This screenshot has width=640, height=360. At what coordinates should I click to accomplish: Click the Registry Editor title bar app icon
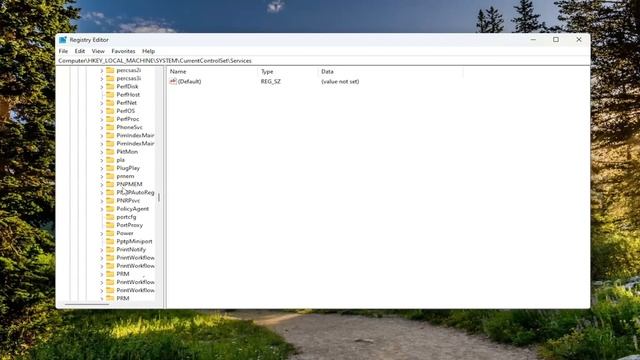pyautogui.click(x=62, y=40)
